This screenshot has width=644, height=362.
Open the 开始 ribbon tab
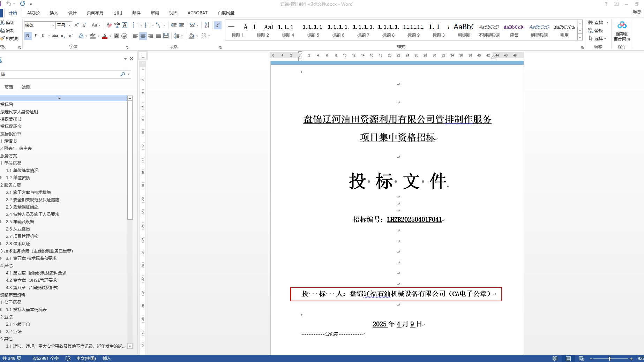click(x=13, y=13)
